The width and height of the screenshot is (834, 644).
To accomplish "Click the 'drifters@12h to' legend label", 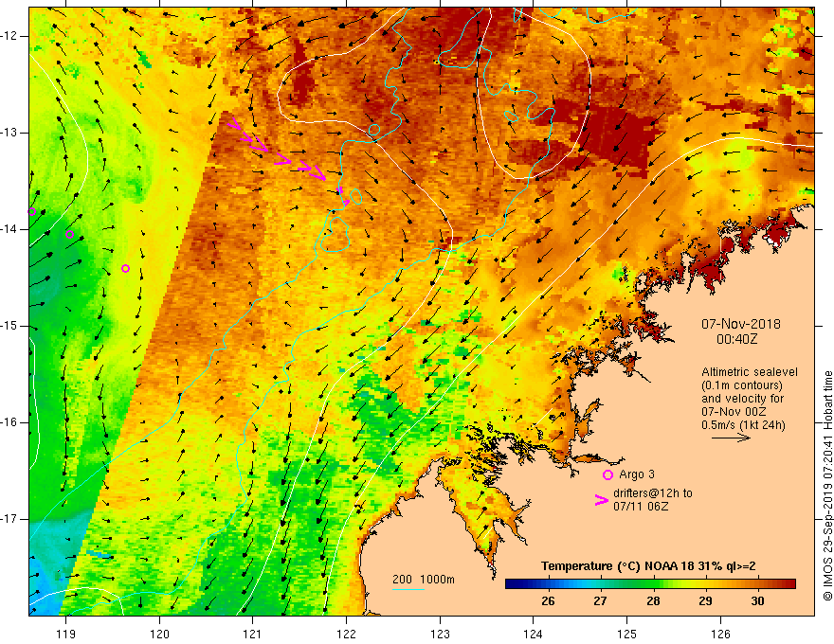I will point(653,493).
